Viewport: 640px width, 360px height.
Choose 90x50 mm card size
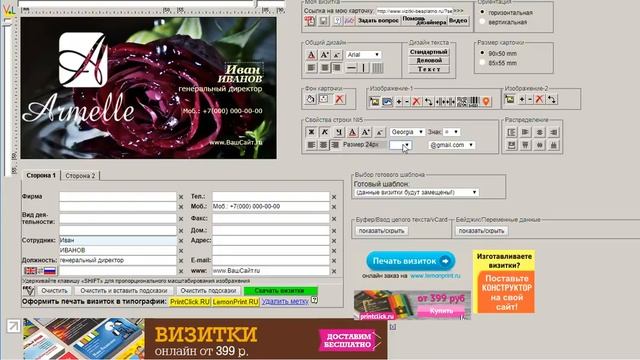482,53
